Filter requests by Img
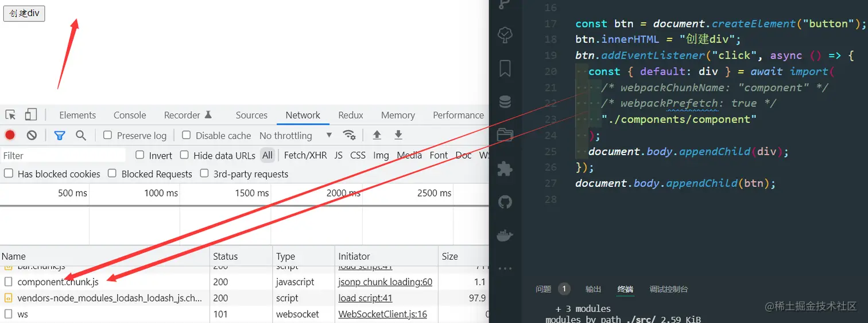This screenshot has height=323, width=868. coord(381,155)
